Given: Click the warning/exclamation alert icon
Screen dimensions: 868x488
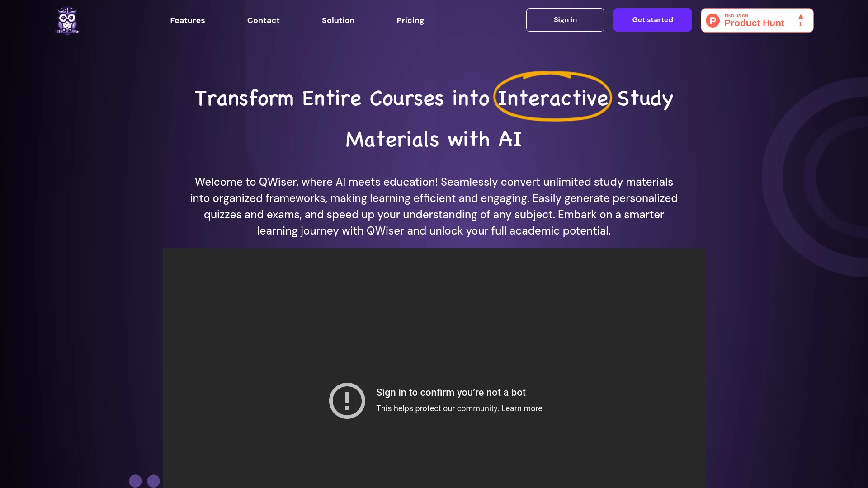Looking at the screenshot, I should [x=346, y=401].
